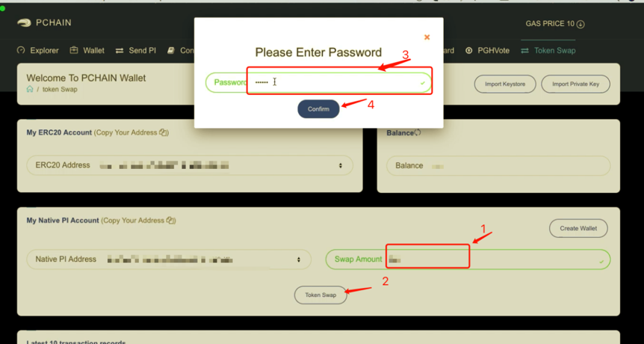Click the home icon in breadcrumb
This screenshot has width=644, height=344.
pyautogui.click(x=30, y=89)
